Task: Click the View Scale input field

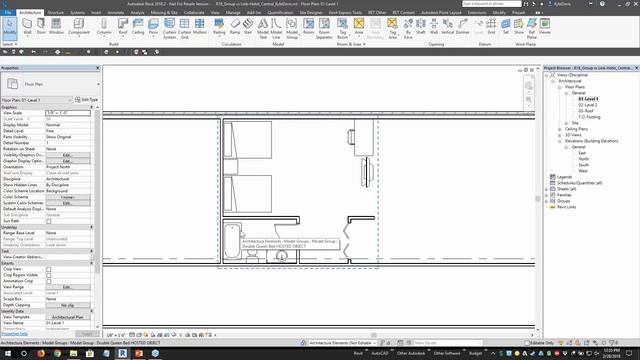Action: tap(68, 113)
